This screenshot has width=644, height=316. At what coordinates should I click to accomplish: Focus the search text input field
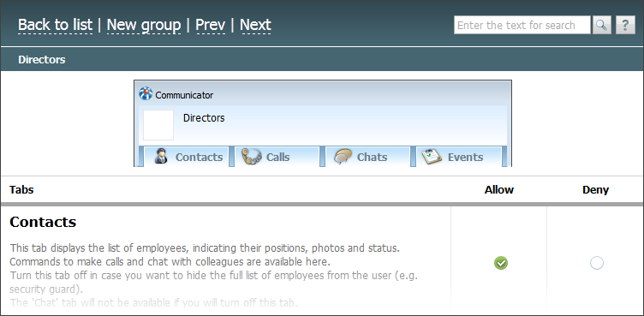pyautogui.click(x=522, y=25)
